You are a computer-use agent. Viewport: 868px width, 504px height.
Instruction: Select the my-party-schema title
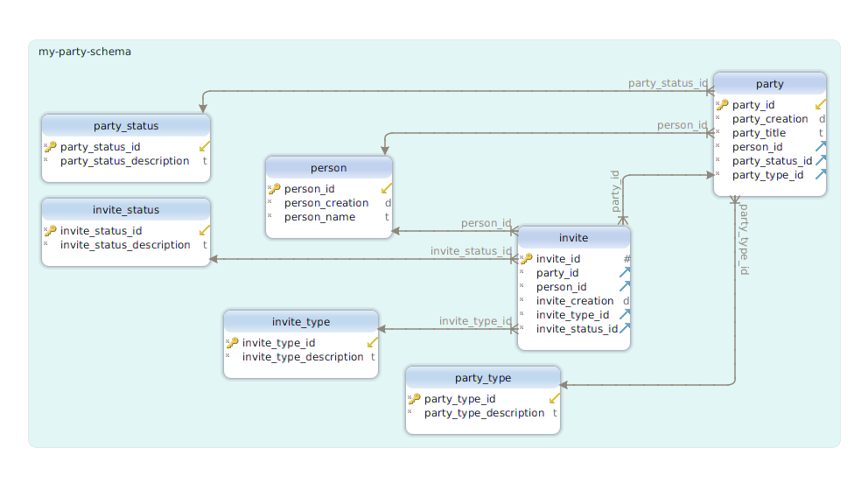(x=84, y=52)
